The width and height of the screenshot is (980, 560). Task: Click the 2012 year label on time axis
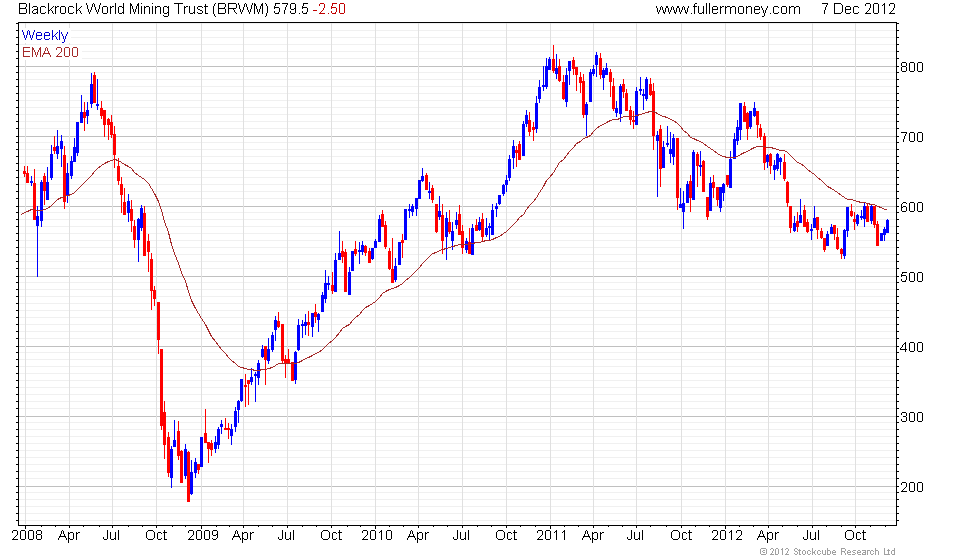(727, 536)
